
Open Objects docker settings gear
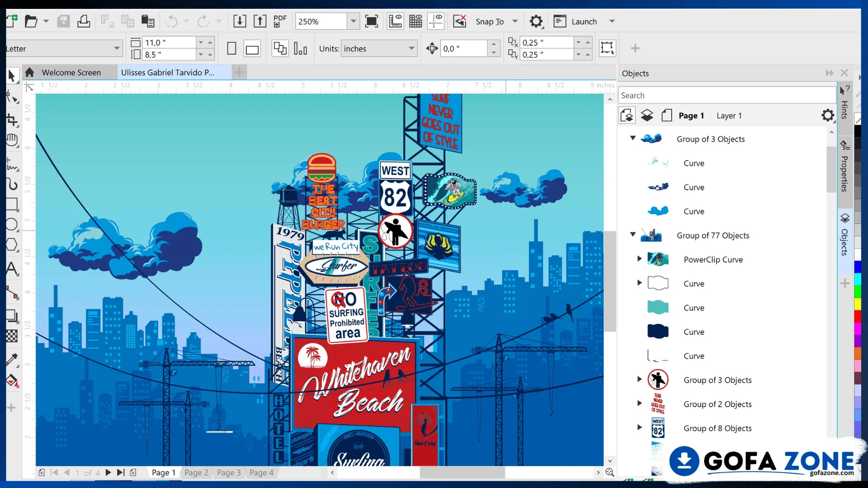[828, 116]
